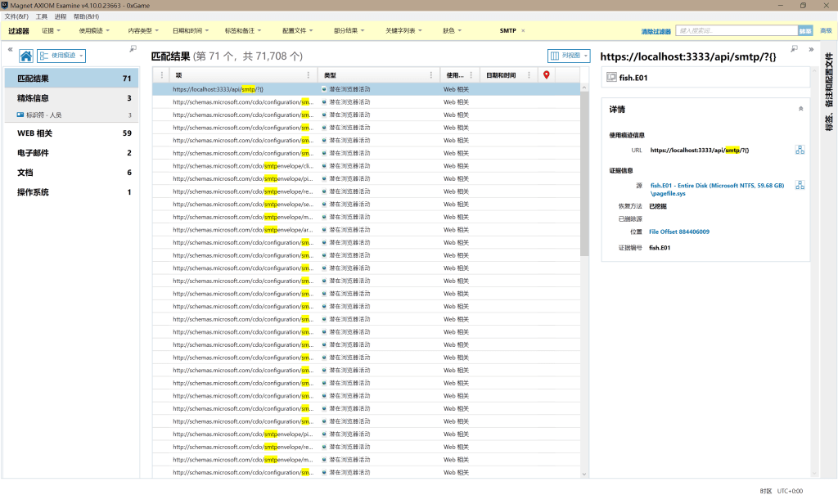This screenshot has width=838, height=504.
Task: Open the 使用痕迹 dropdown in left panel
Action: pyautogui.click(x=61, y=56)
